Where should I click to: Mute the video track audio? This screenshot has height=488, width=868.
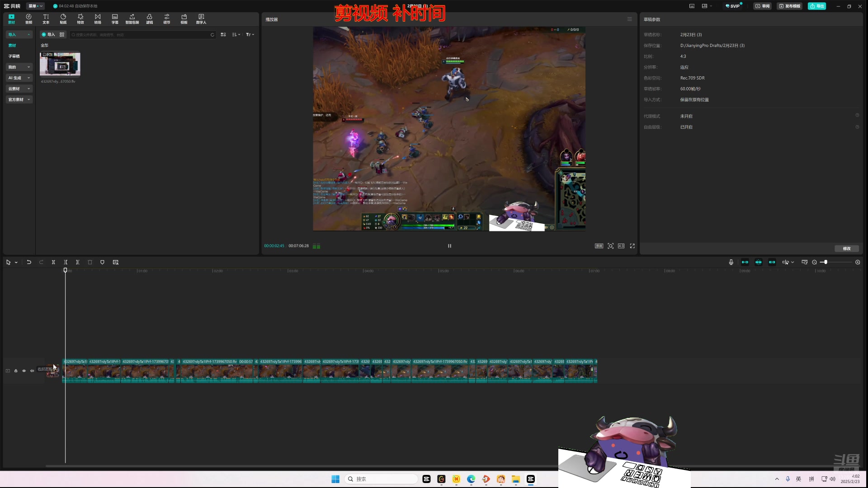tap(32, 371)
